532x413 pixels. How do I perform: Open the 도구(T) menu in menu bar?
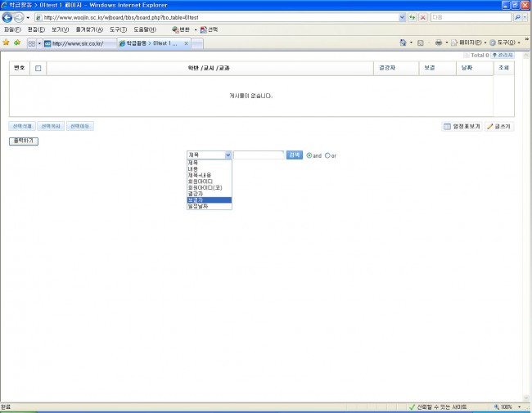point(118,29)
